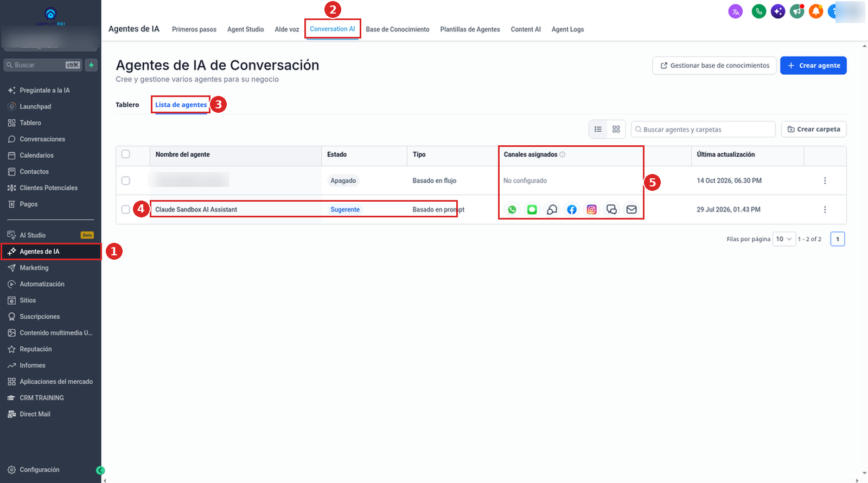Open actions menu for Claude Sandbox AI Assistant
868x483 pixels.
(x=825, y=209)
